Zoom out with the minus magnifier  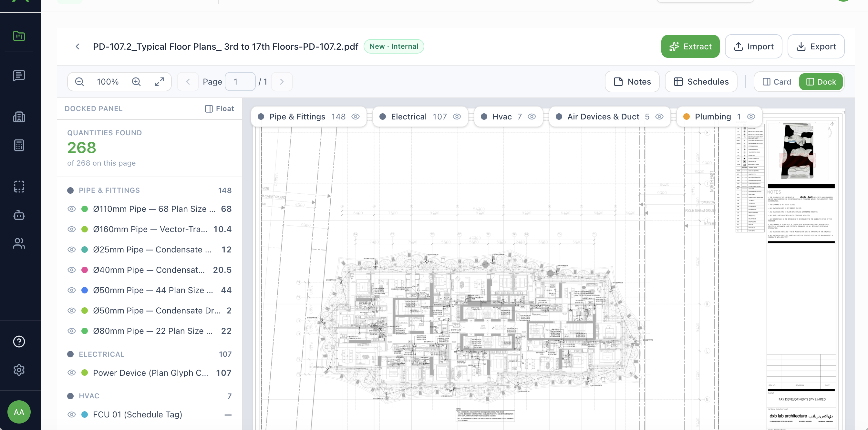[79, 81]
